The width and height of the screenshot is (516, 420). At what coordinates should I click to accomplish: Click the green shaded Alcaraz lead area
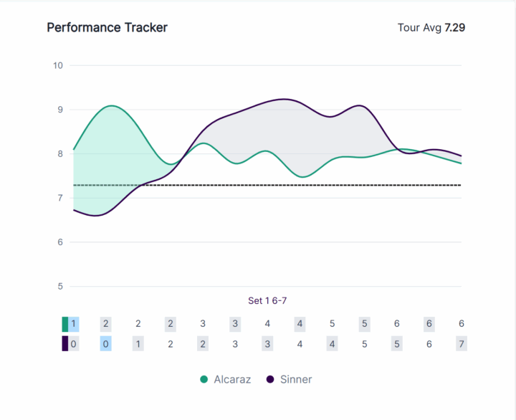[107, 158]
